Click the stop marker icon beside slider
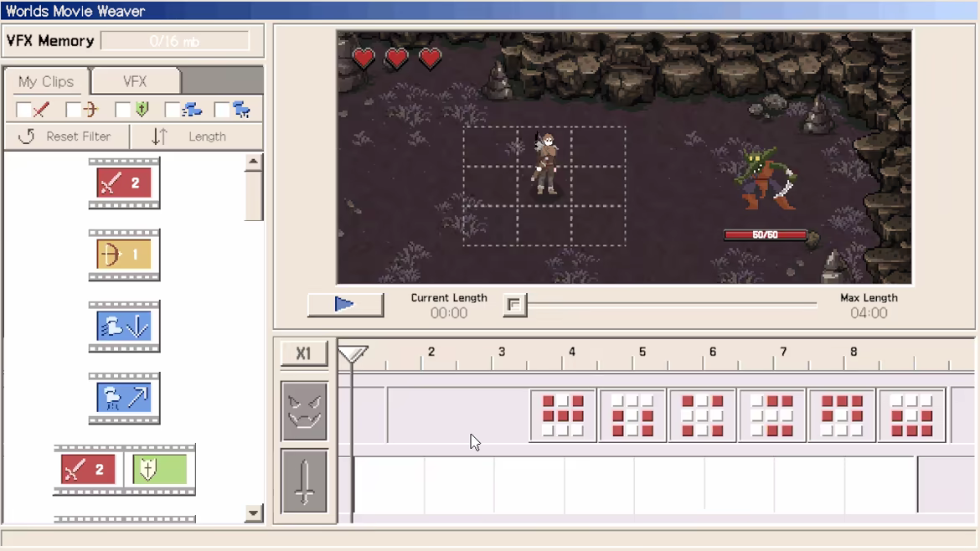This screenshot has width=980, height=551. (514, 305)
